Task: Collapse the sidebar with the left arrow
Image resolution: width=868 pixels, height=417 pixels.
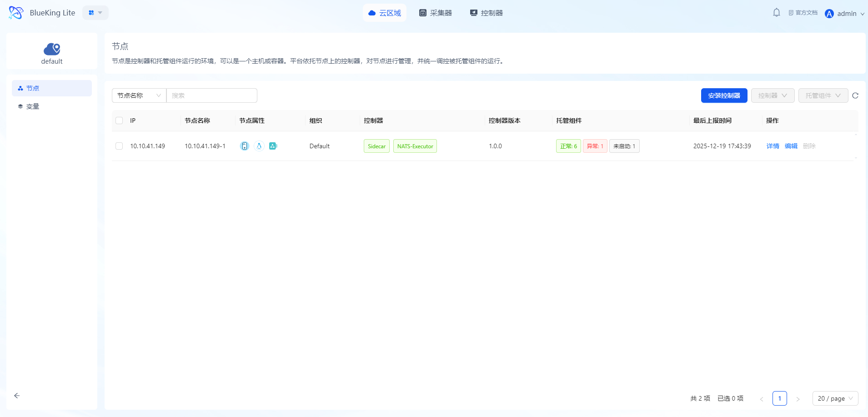Action: pyautogui.click(x=17, y=396)
